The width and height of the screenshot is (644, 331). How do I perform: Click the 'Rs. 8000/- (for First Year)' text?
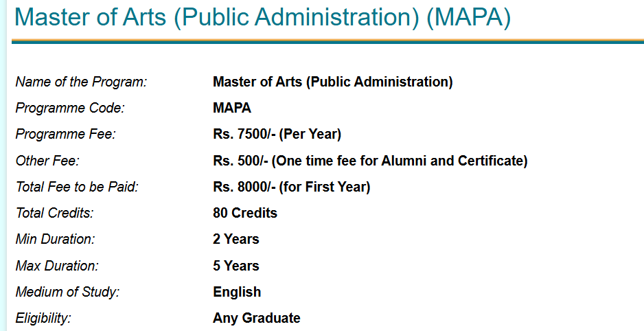coord(291,187)
